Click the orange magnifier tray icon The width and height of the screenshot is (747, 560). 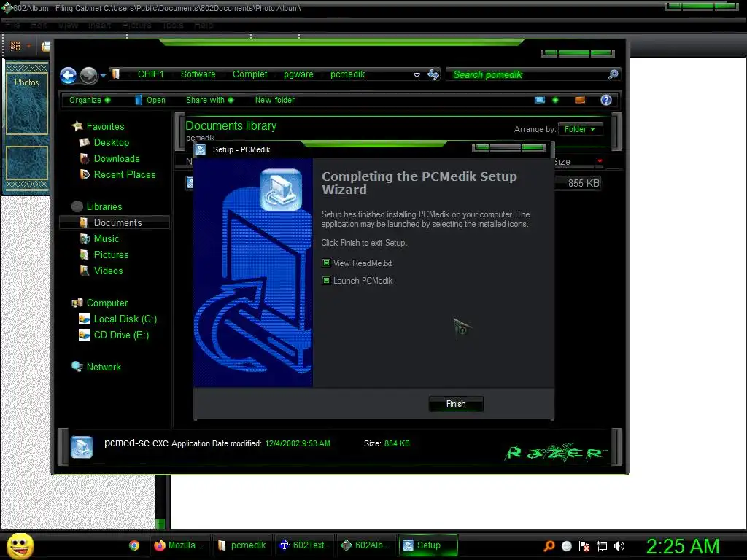click(x=549, y=546)
